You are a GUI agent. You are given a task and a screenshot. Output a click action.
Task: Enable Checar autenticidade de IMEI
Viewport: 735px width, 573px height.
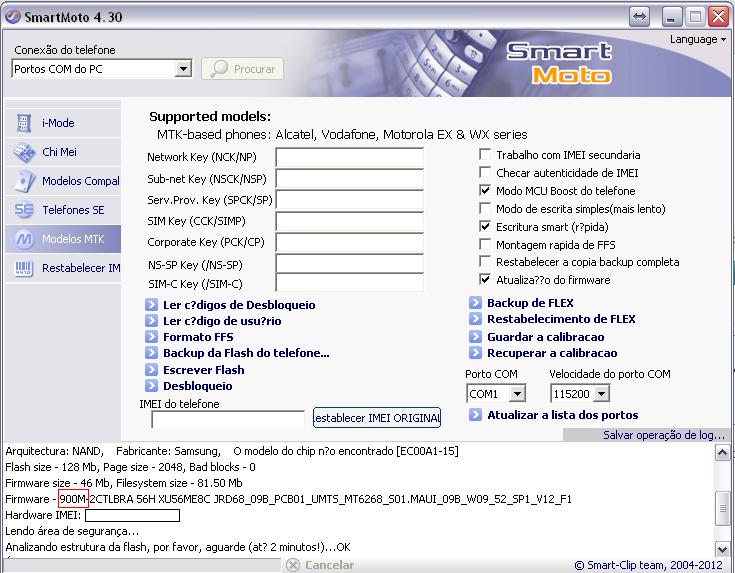pos(485,173)
